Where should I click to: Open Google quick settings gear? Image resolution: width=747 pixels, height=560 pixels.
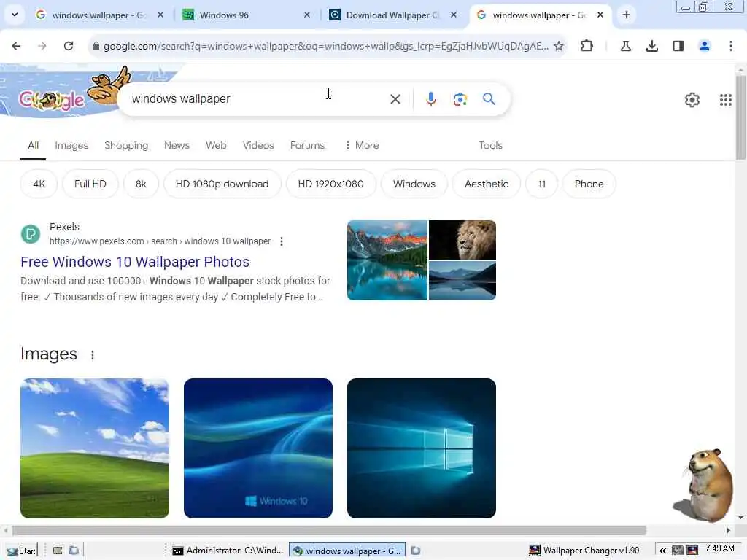(x=692, y=100)
